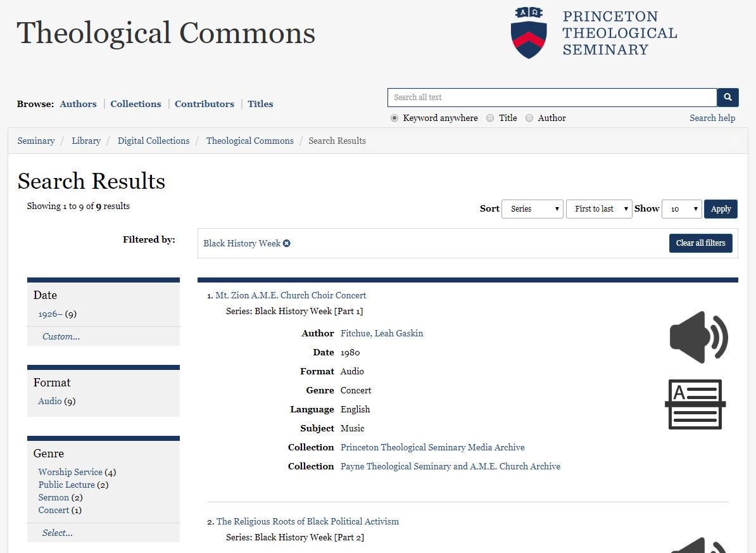
Task: Expand the Custom date range option
Action: coord(61,336)
